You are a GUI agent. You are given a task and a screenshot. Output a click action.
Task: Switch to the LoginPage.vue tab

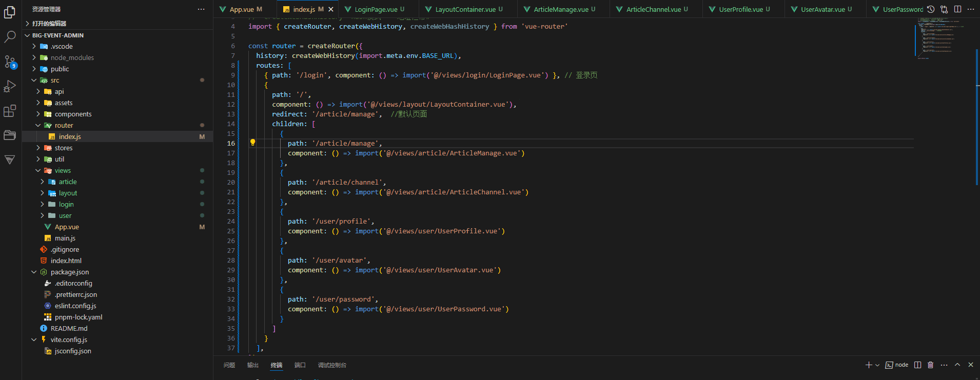pos(379,9)
